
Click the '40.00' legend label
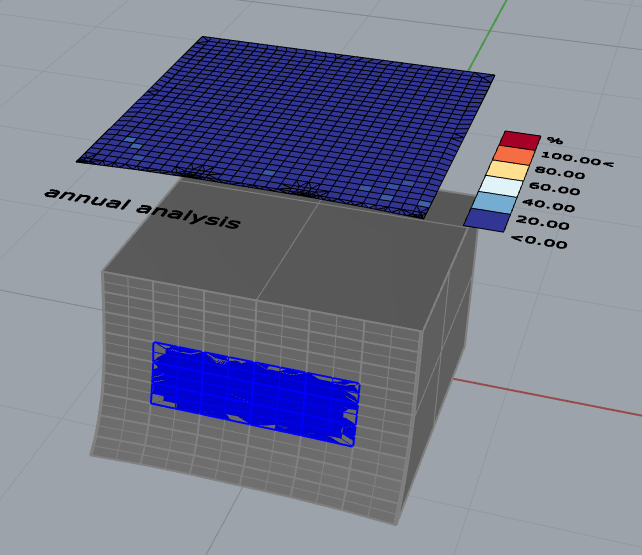pos(549,205)
